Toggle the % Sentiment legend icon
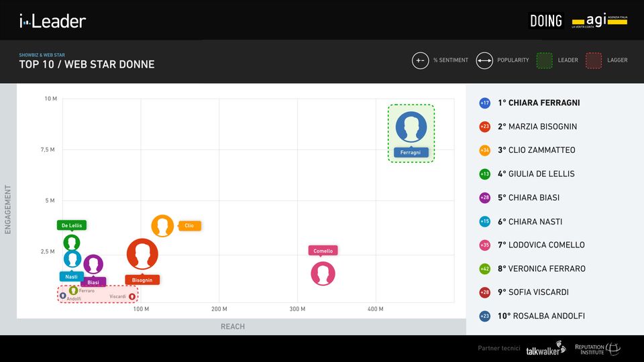 pos(420,60)
